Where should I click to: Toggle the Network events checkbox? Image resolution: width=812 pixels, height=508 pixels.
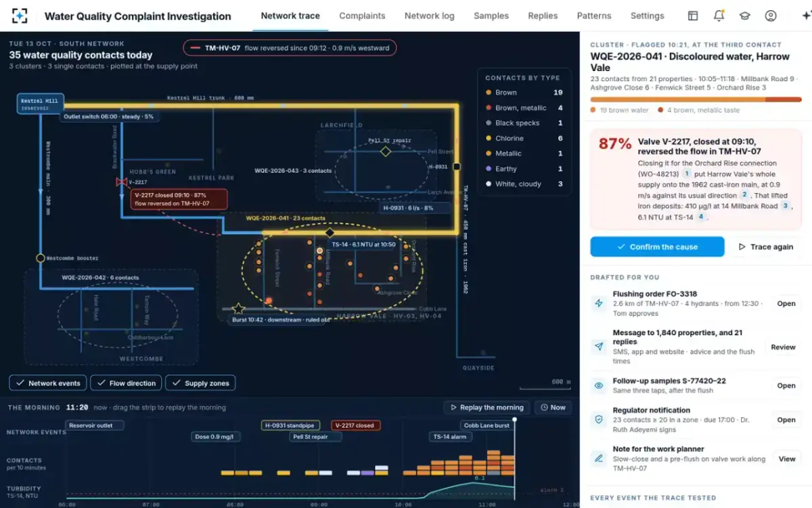[x=48, y=383]
